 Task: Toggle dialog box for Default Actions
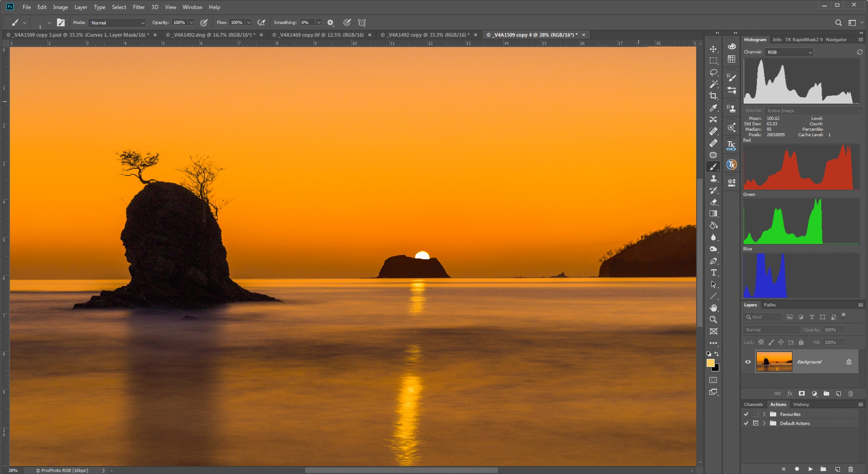(x=756, y=423)
